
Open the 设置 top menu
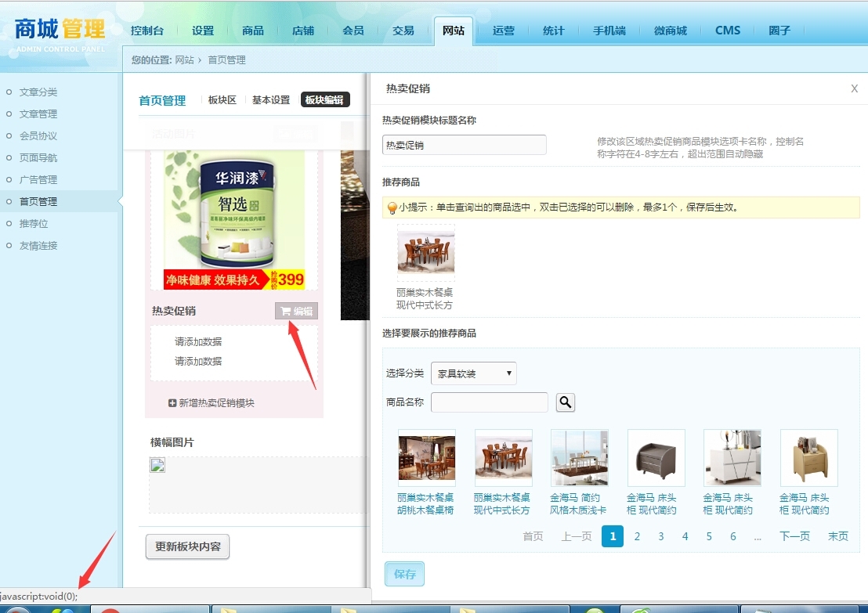coord(203,31)
